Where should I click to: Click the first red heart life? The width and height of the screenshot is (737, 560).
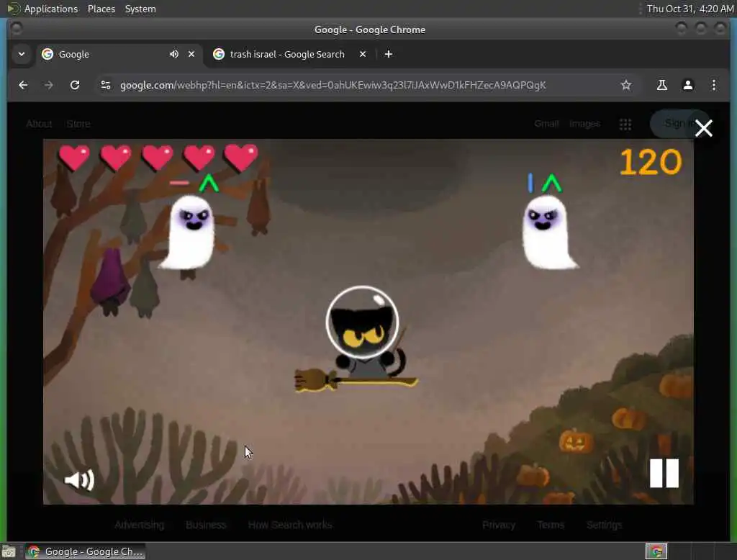point(74,158)
